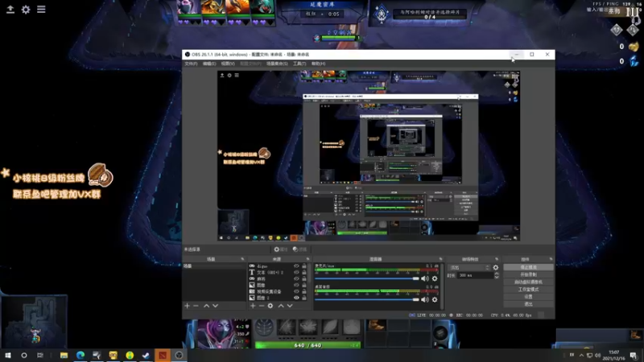Adjust the 麦克风/Aux volume slider
Screen dimensions: 644x362
point(367,278)
